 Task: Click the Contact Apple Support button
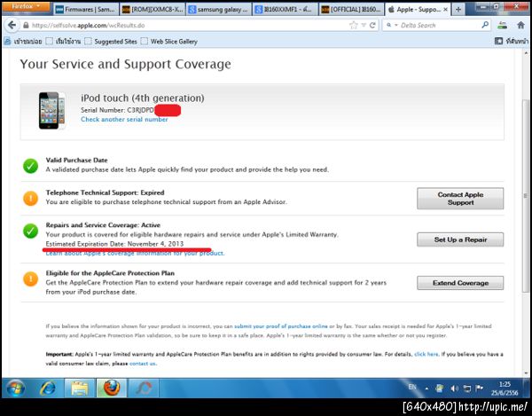click(x=460, y=199)
